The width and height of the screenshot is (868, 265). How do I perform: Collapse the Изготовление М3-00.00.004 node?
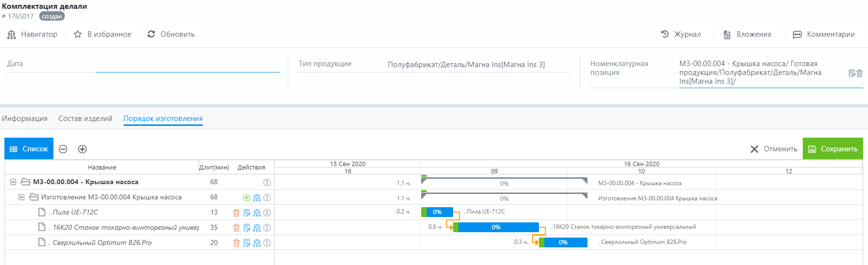tap(21, 197)
